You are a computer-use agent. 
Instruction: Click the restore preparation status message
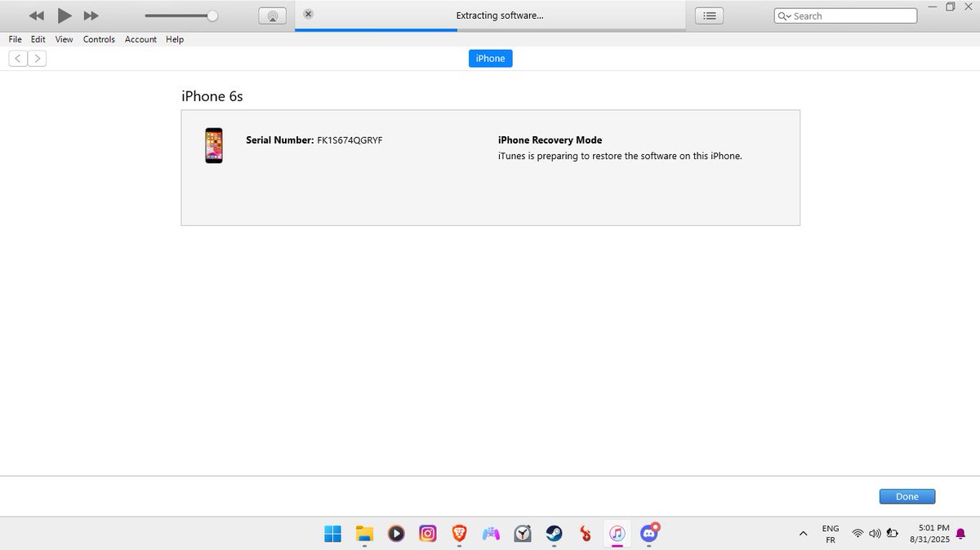point(620,156)
